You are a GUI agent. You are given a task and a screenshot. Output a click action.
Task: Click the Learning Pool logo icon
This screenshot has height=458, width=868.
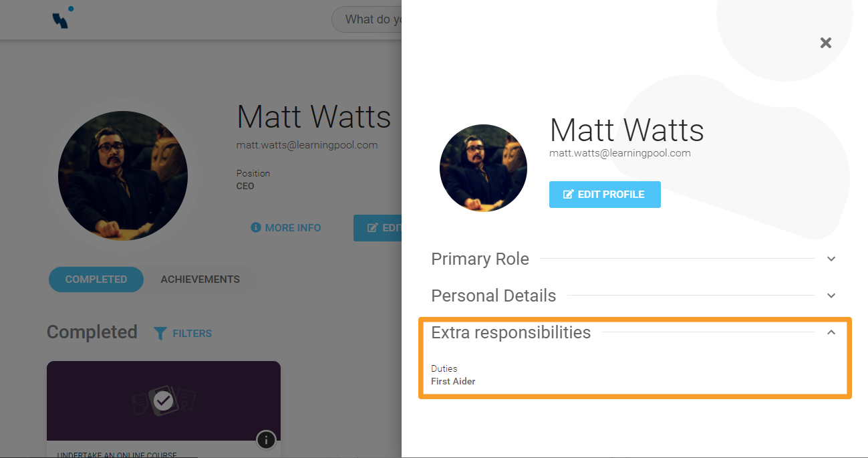[63, 18]
